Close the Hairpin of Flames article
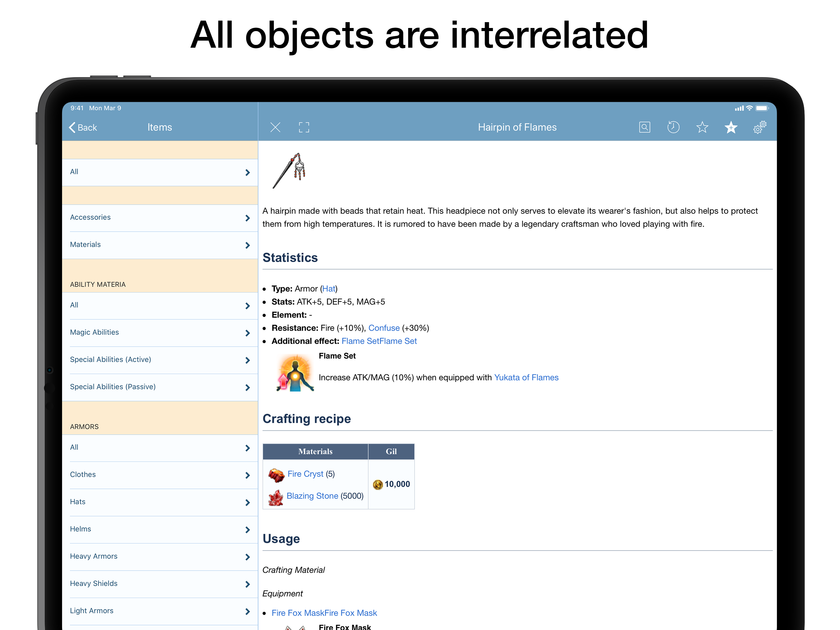This screenshot has width=840, height=630. pyautogui.click(x=275, y=127)
